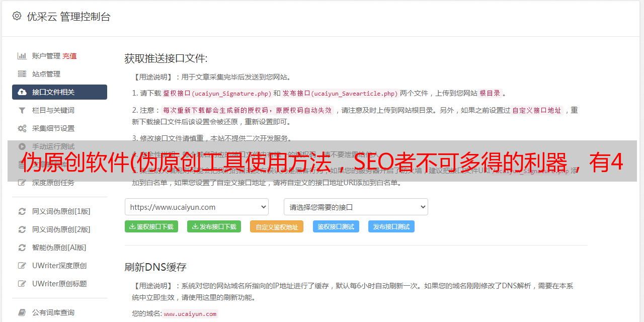This screenshot has height=322, width=644.
Task: Click the gears icon beside 采集细节设置
Action: pos(22,128)
